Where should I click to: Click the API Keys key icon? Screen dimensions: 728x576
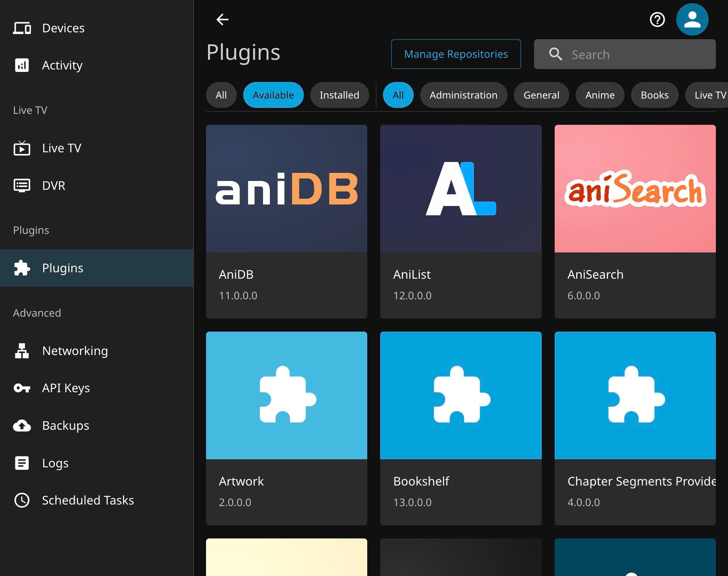click(22, 389)
